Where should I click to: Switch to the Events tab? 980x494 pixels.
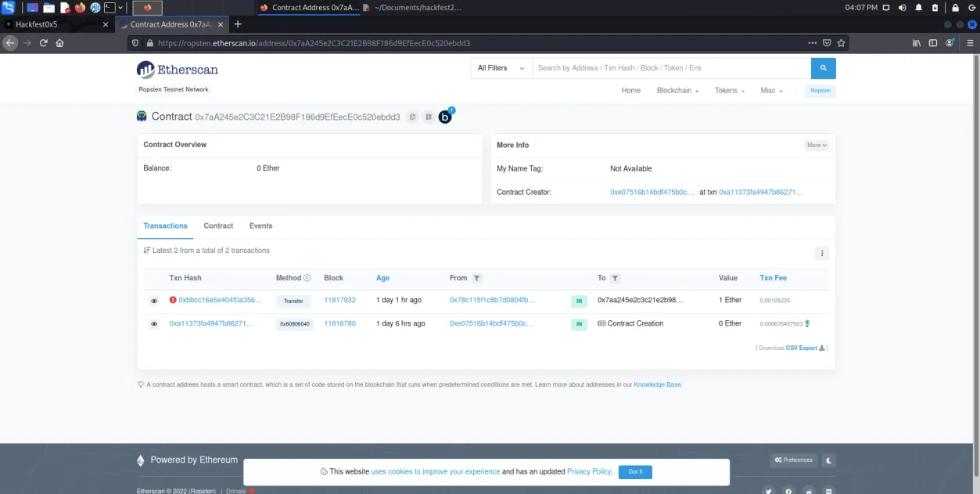click(260, 225)
